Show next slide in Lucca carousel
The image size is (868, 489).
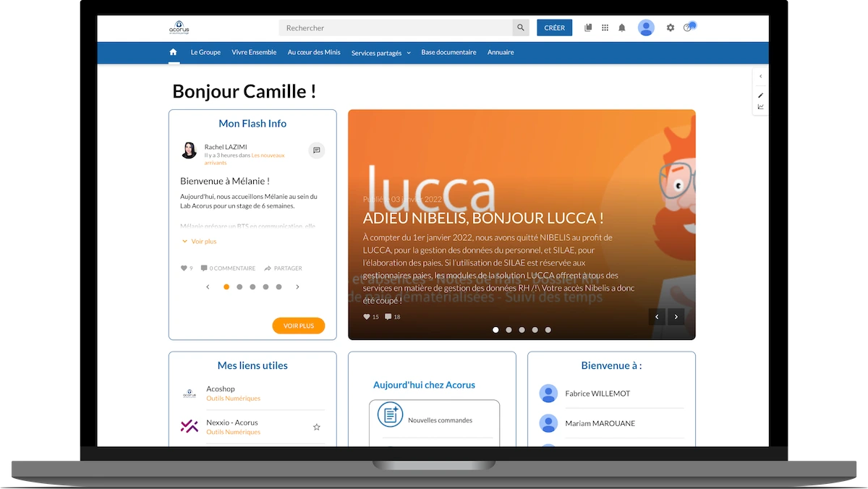coord(676,316)
